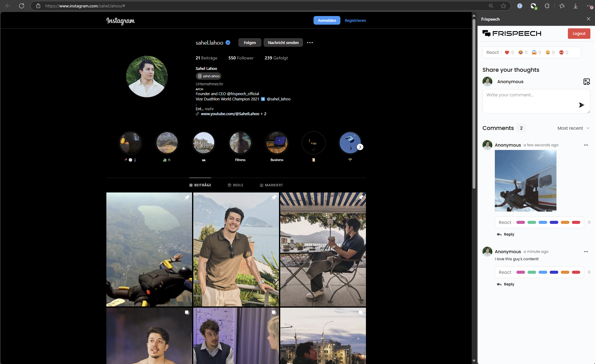Image resolution: width=595 pixels, height=364 pixels.
Task: Select dark blue reaction on the text comment
Action: (x=554, y=272)
